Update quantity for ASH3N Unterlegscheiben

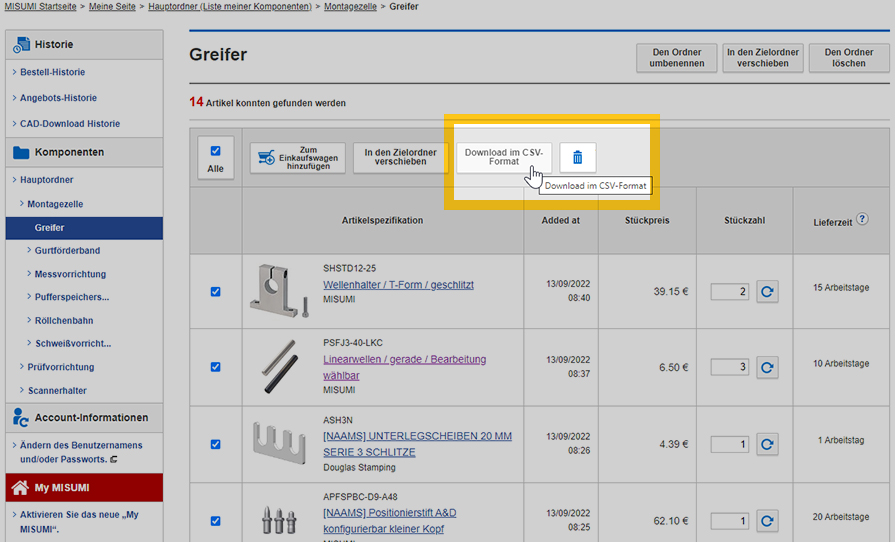point(767,444)
